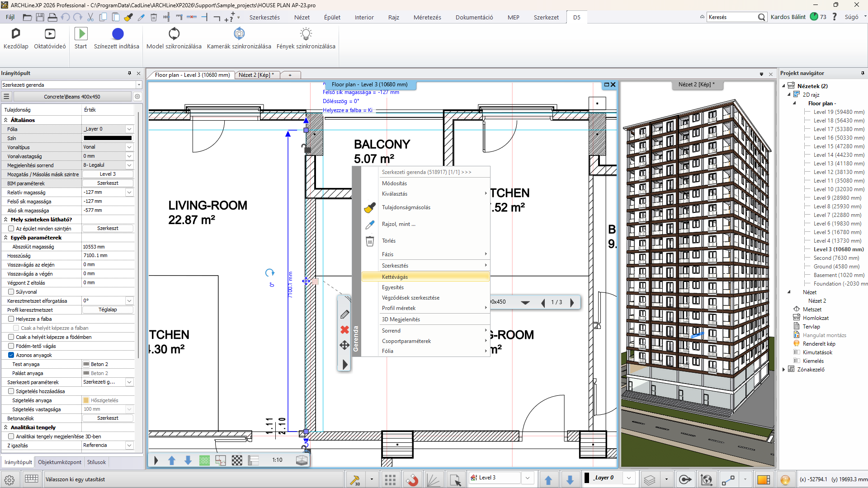This screenshot has height=488, width=868.
Task: Collapse the Általános property section
Action: point(6,120)
